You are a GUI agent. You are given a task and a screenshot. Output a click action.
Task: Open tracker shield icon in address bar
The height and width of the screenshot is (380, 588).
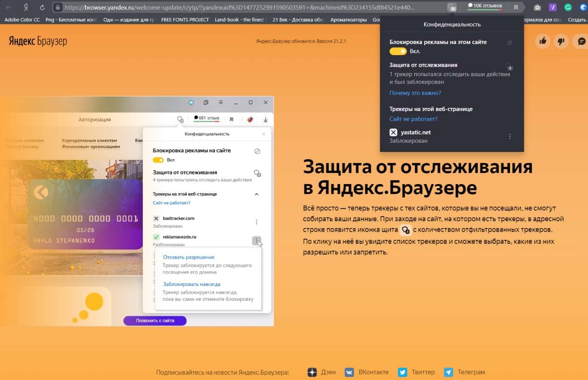point(452,7)
